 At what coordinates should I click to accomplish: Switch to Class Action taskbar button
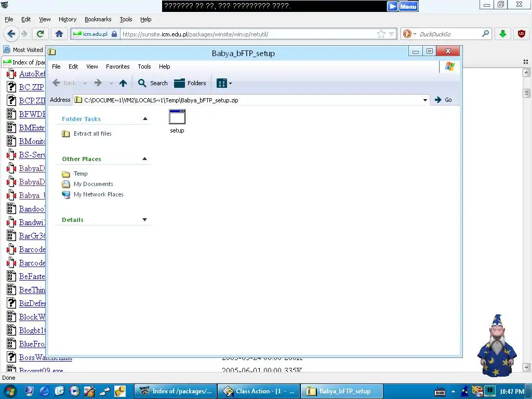click(x=259, y=391)
